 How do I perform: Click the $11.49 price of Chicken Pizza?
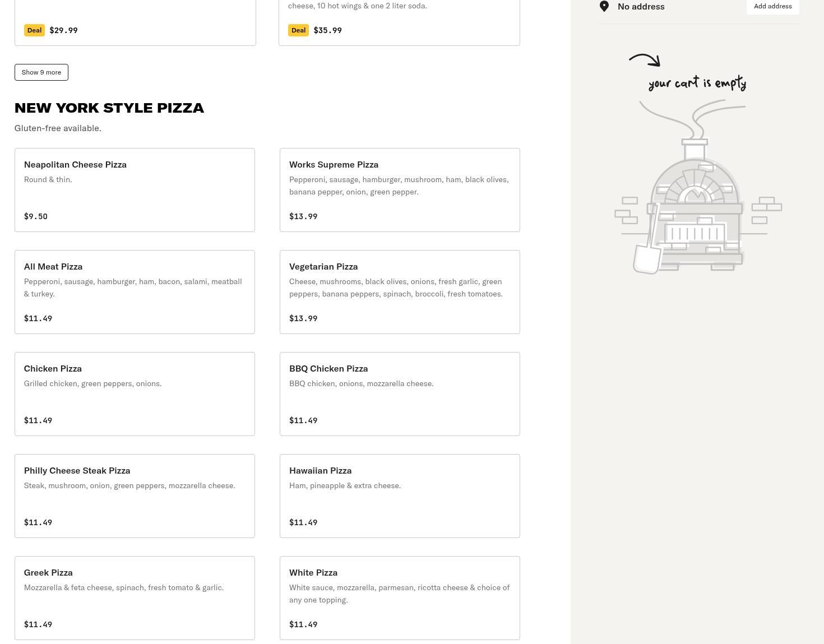coord(38,420)
